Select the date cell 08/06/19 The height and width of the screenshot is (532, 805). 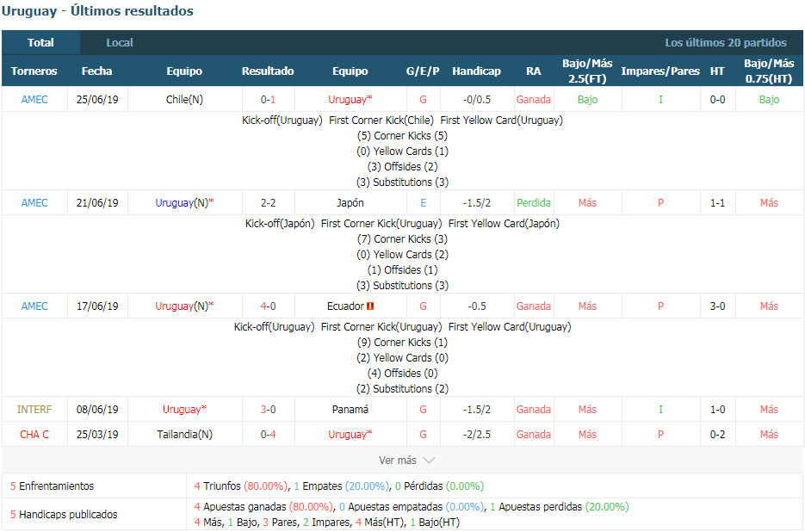tap(97, 409)
